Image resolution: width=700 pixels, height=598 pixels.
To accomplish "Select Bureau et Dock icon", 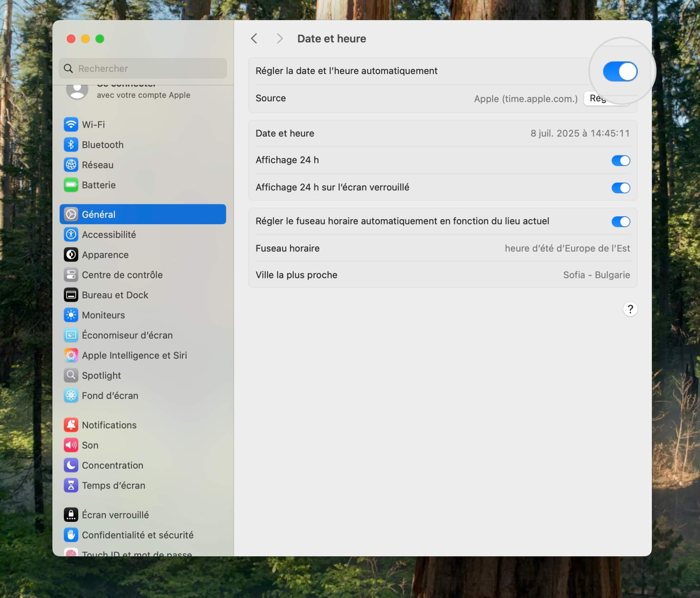I will (71, 295).
